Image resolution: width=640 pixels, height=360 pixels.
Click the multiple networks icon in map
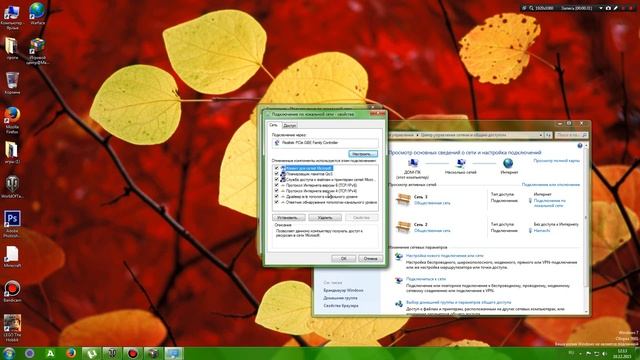[460, 164]
